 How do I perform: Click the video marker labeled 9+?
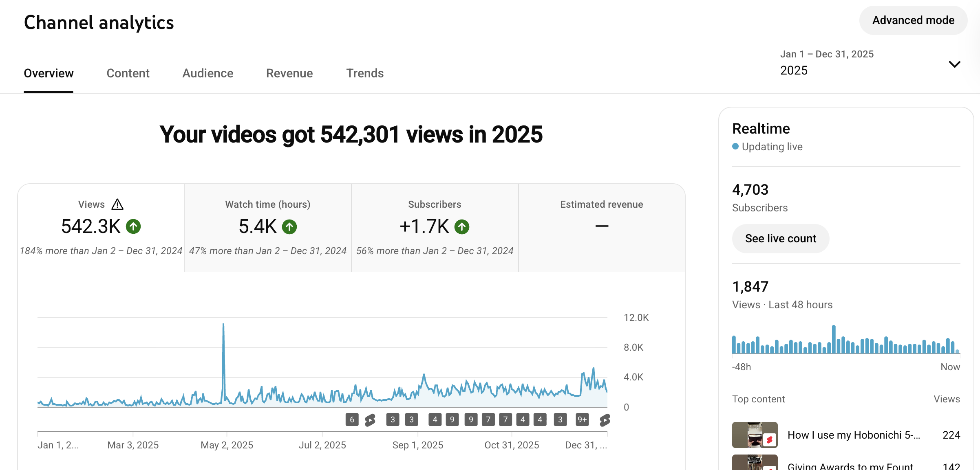(582, 419)
